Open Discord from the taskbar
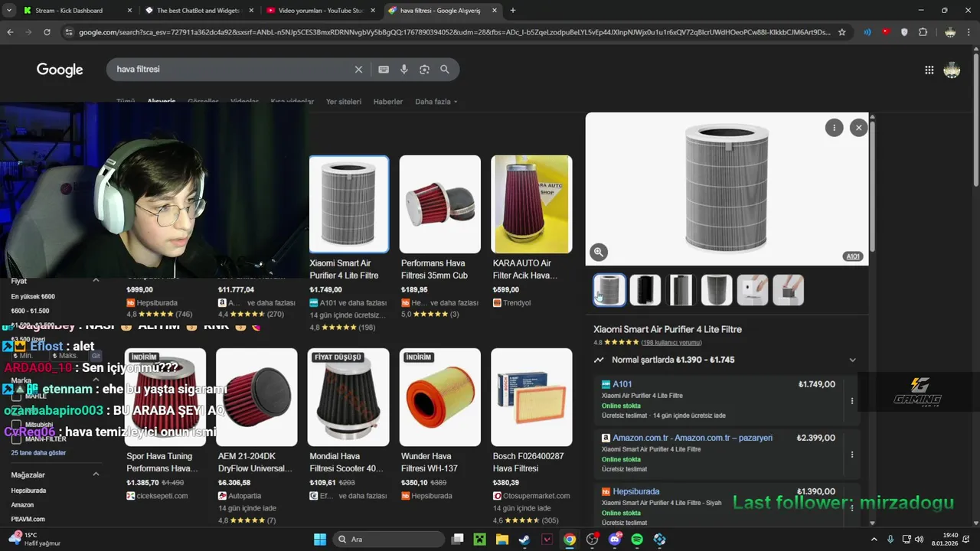 615,540
